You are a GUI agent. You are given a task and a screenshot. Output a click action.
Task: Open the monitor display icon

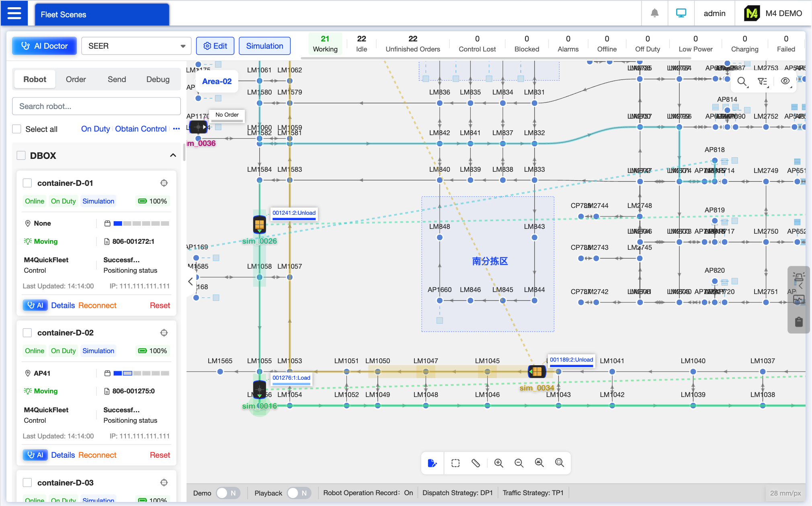click(x=681, y=13)
